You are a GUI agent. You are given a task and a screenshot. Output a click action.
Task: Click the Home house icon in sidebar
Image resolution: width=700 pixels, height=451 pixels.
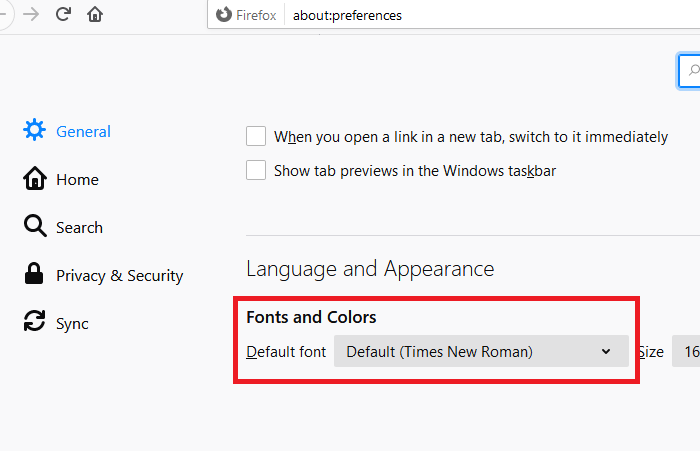click(x=35, y=179)
